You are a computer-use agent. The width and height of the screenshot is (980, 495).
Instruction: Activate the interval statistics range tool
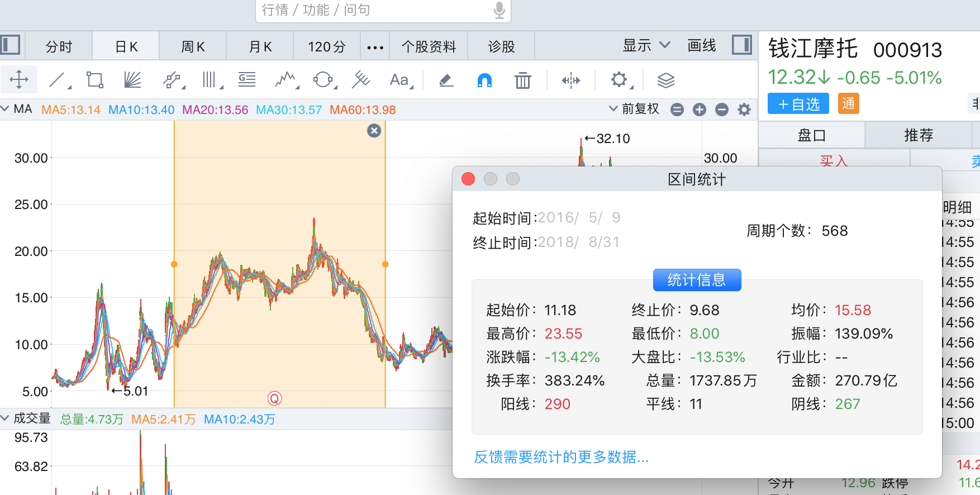[x=571, y=80]
